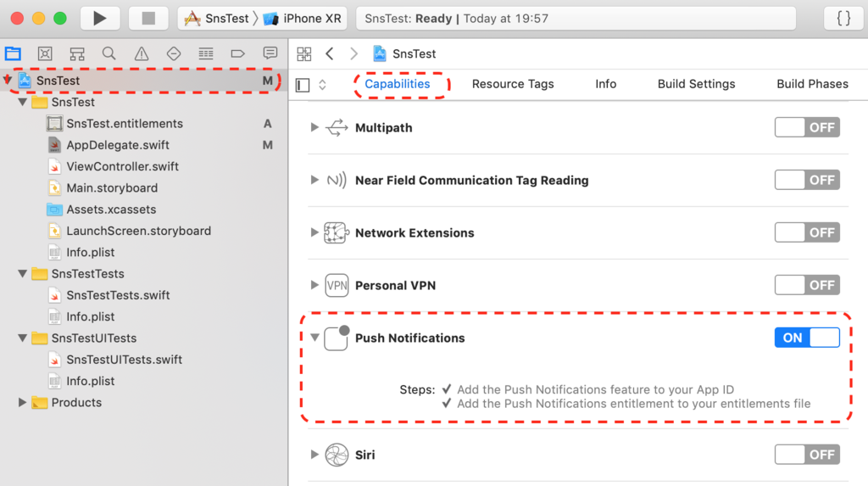
Task: Open the Breakpoint navigator icon
Action: (x=237, y=53)
